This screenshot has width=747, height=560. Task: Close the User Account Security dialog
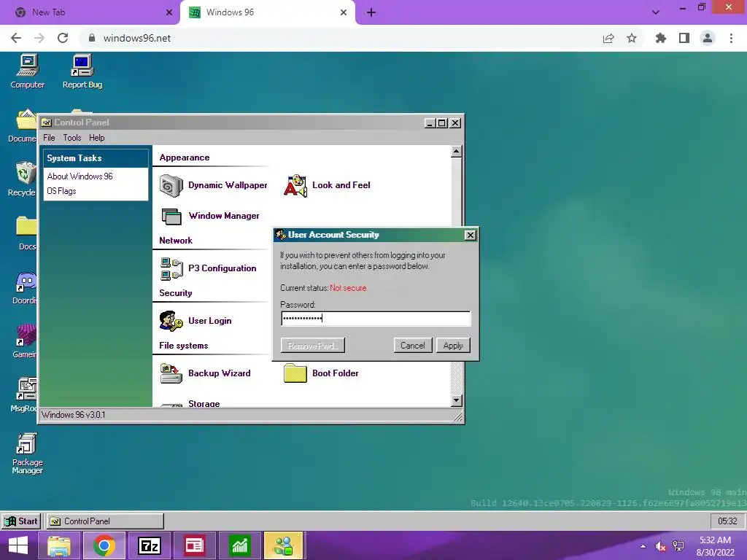471,236
